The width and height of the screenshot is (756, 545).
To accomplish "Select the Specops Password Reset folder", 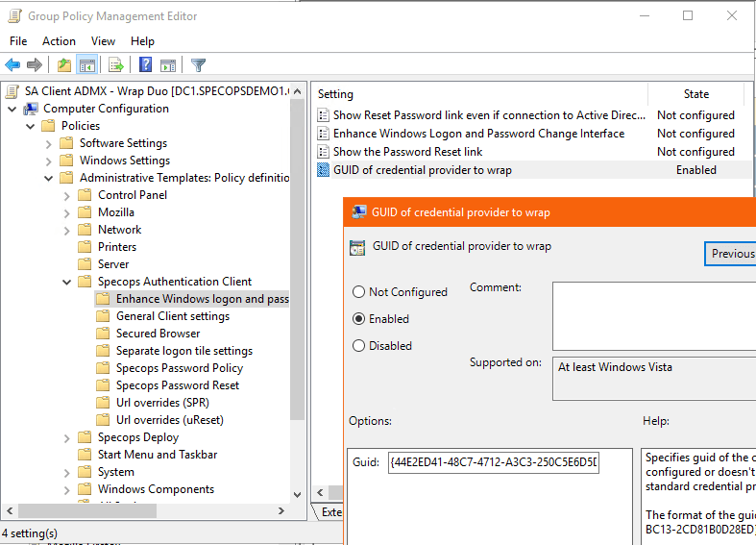I will point(178,385).
